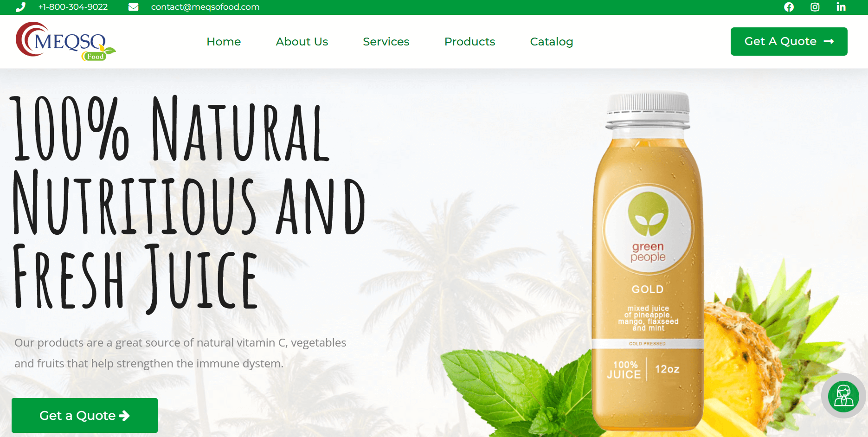Click the hero Get a Quote button
The image size is (868, 437).
point(84,415)
